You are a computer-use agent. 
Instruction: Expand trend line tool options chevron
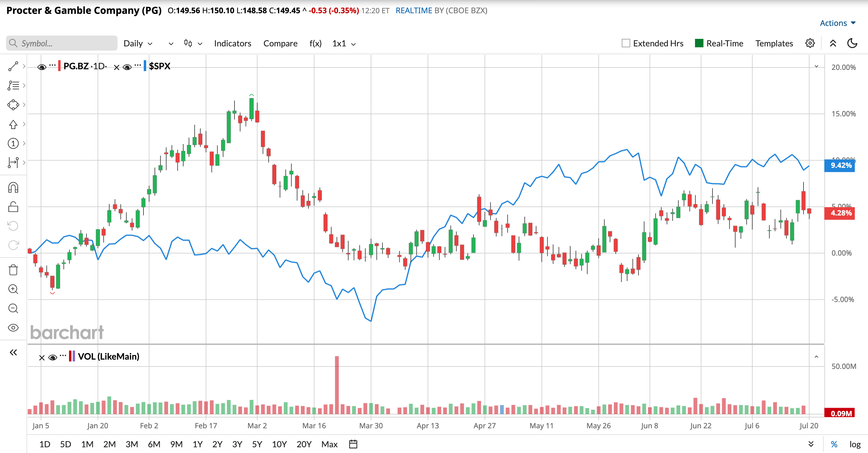(x=24, y=66)
